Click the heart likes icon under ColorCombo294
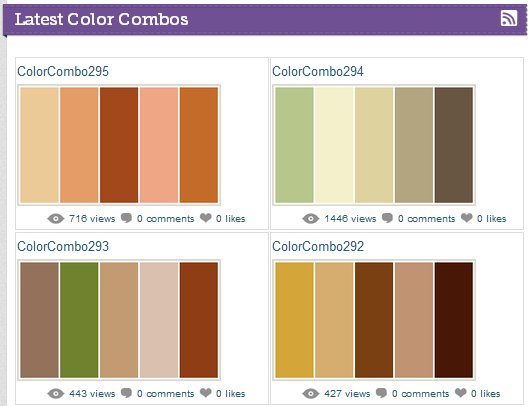This screenshot has width=531, height=406. (x=466, y=218)
